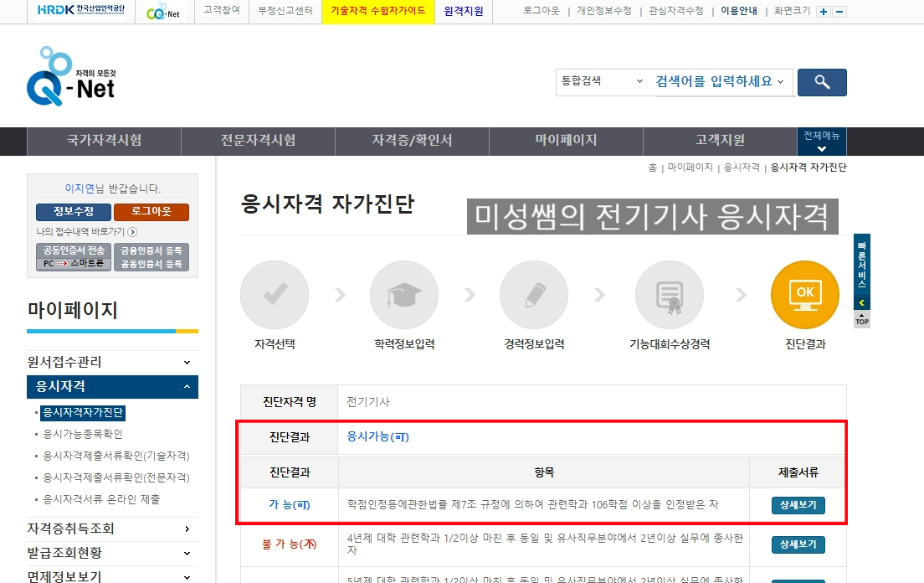Click the small CQ-Net logo
This screenshot has width=924, height=583.
click(162, 11)
